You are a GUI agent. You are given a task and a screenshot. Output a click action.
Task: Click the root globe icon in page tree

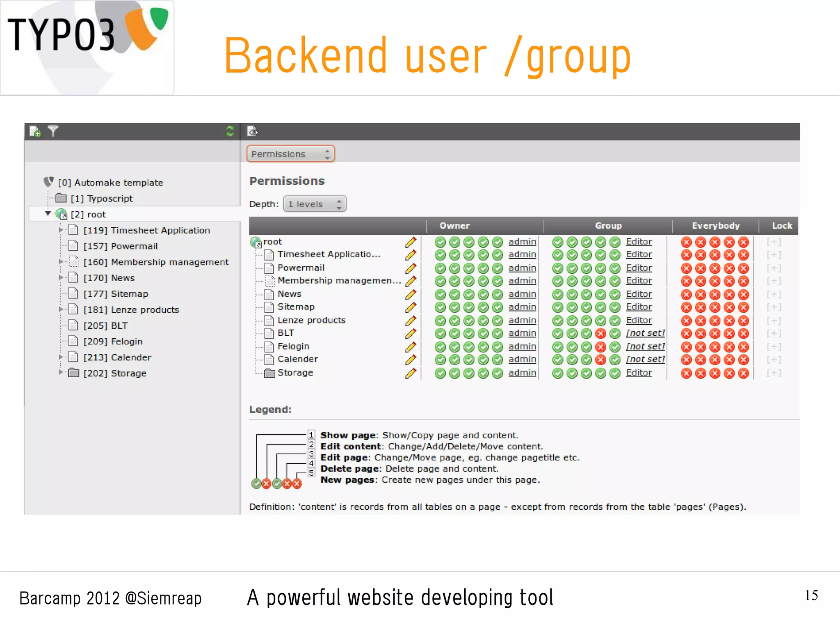tap(62, 214)
